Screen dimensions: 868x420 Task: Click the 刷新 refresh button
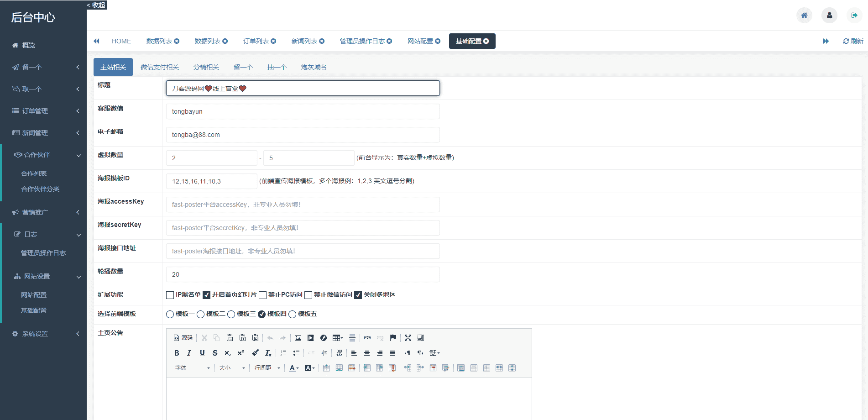coord(853,41)
